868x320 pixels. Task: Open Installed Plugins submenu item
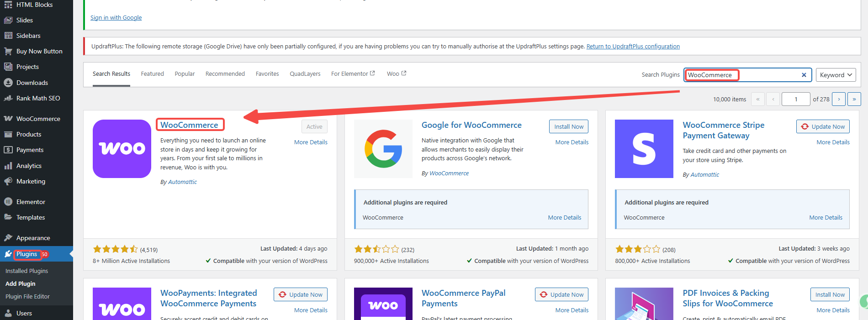point(26,271)
